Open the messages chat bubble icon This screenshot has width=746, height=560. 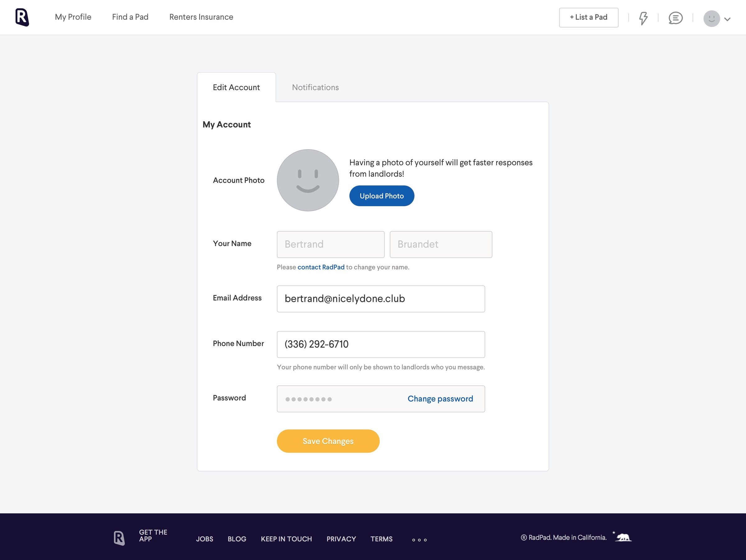675,18
